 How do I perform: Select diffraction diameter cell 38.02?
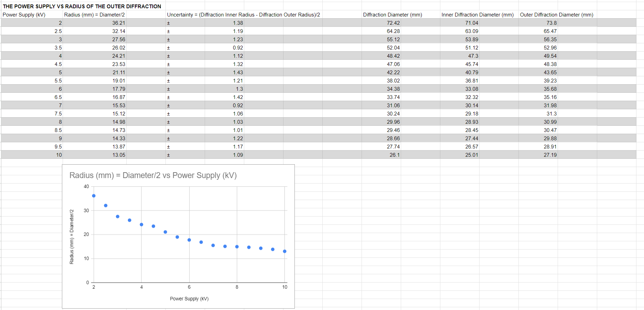[393, 80]
